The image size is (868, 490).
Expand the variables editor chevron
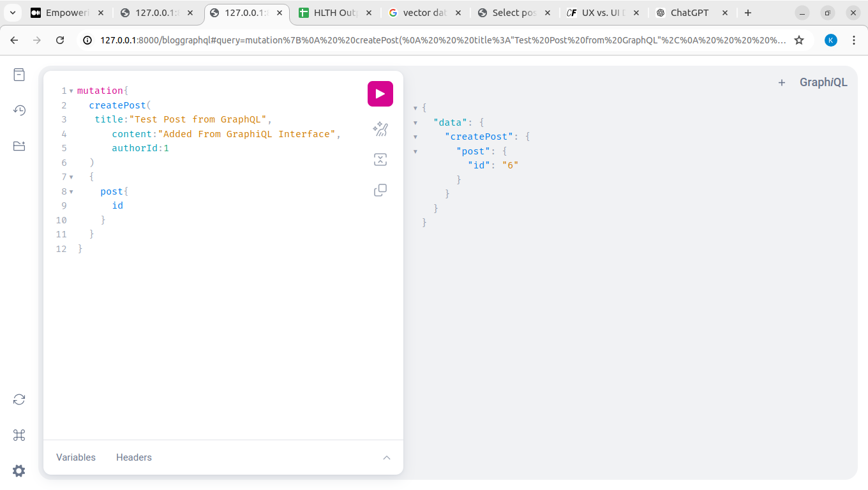(386, 457)
